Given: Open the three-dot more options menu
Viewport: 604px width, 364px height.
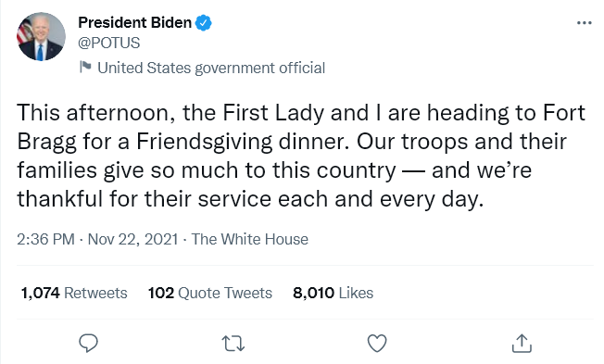Looking at the screenshot, I should point(585,23).
